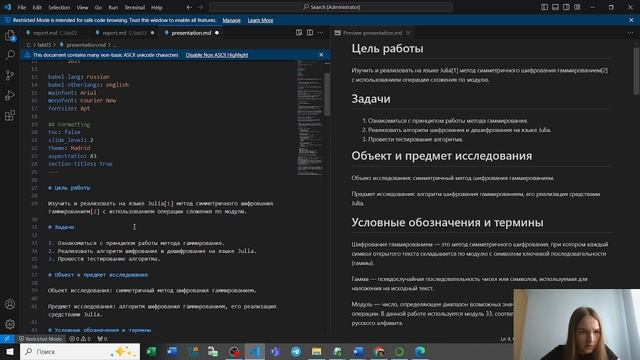Open the Search view in activity bar
This screenshot has width=640, height=360.
click(x=10, y=55)
